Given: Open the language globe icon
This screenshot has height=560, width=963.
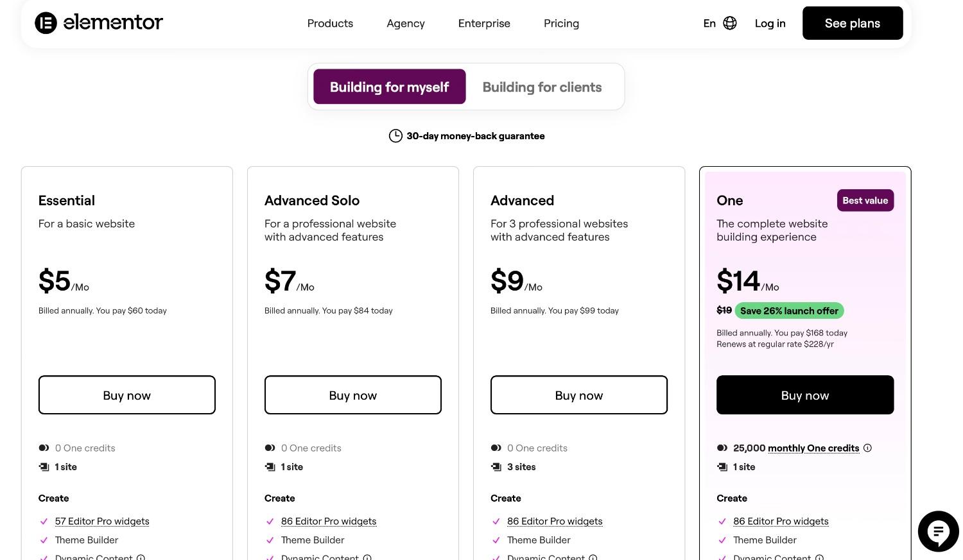Looking at the screenshot, I should tap(730, 23).
